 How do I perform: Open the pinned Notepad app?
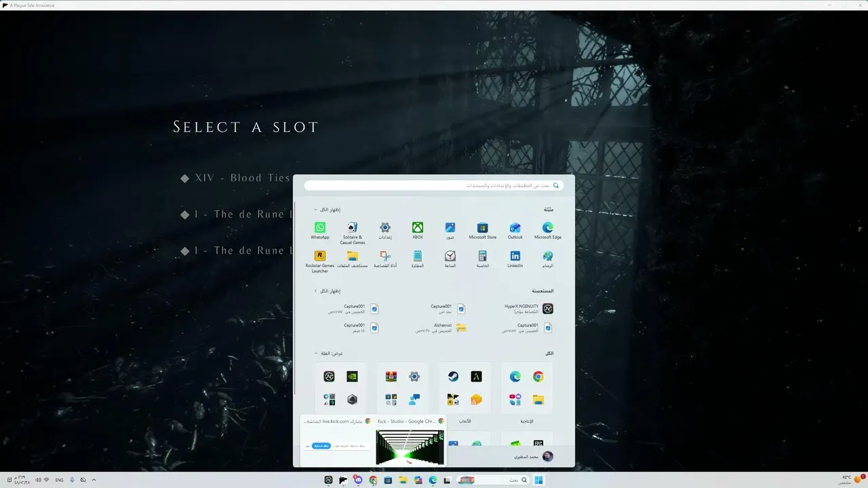[418, 260]
